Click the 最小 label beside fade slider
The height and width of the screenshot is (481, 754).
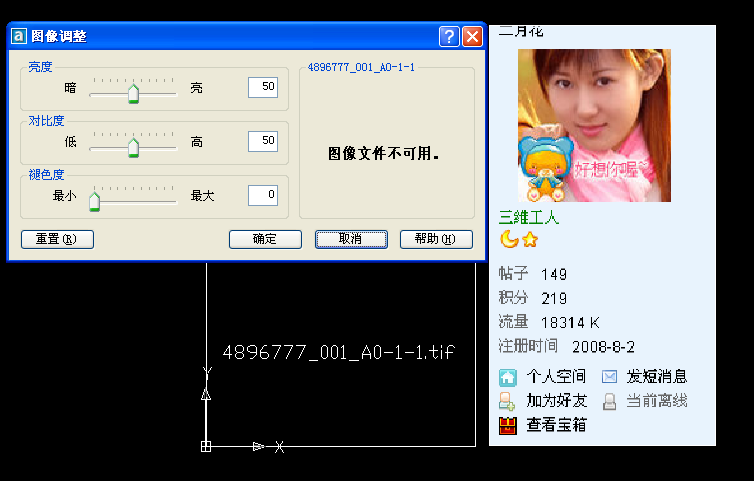pos(64,196)
